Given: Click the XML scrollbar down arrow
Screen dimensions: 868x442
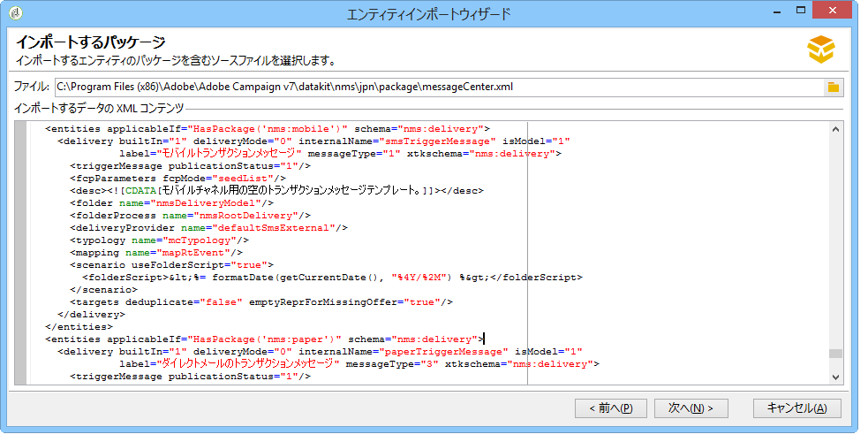Looking at the screenshot, I should pyautogui.click(x=836, y=377).
